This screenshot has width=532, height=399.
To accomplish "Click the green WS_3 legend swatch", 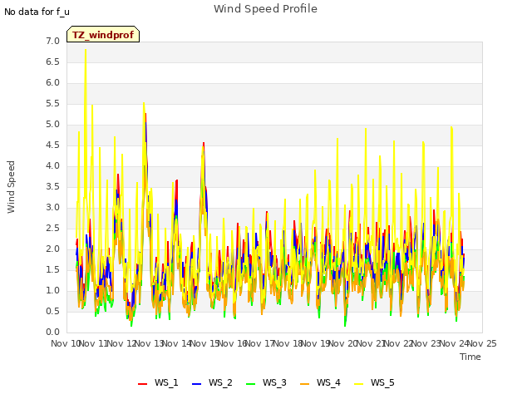I will pos(250,384).
